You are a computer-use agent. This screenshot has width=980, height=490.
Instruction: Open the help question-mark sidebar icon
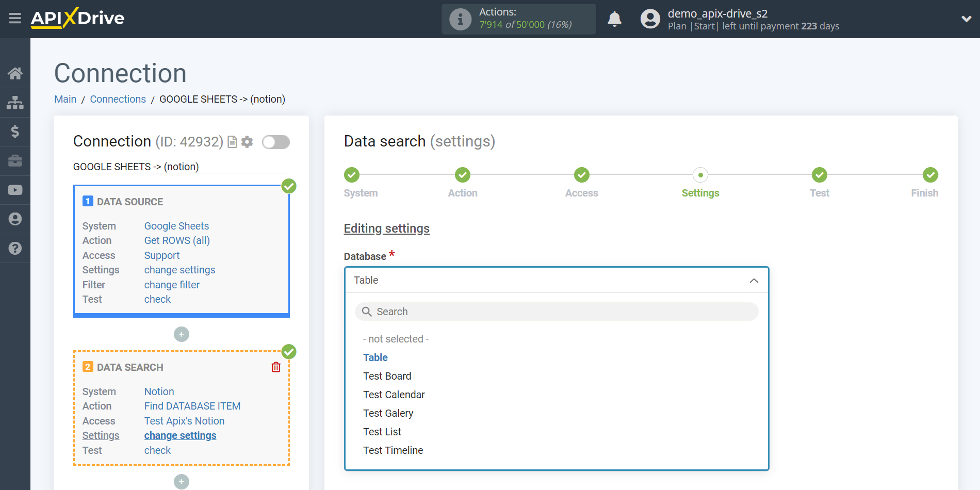(15, 248)
